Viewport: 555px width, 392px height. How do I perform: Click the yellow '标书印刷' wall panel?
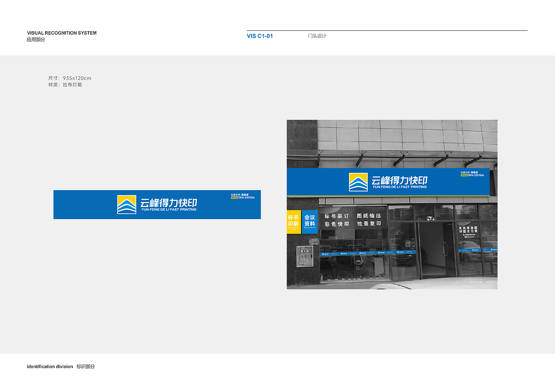294,222
